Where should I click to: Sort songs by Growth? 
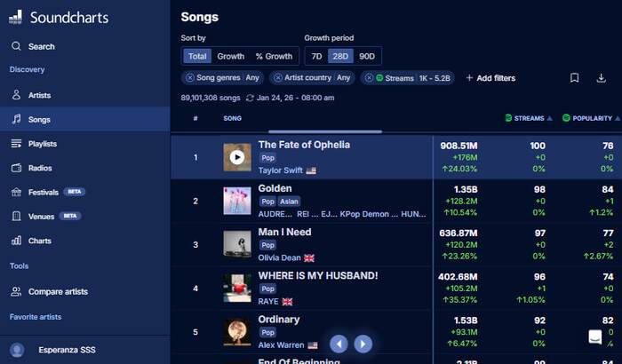(231, 56)
